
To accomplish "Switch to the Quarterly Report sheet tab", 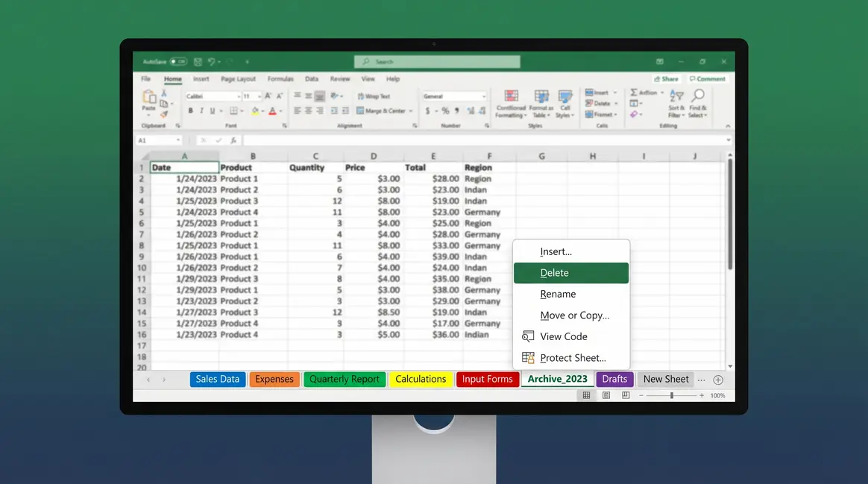I will [x=345, y=380].
